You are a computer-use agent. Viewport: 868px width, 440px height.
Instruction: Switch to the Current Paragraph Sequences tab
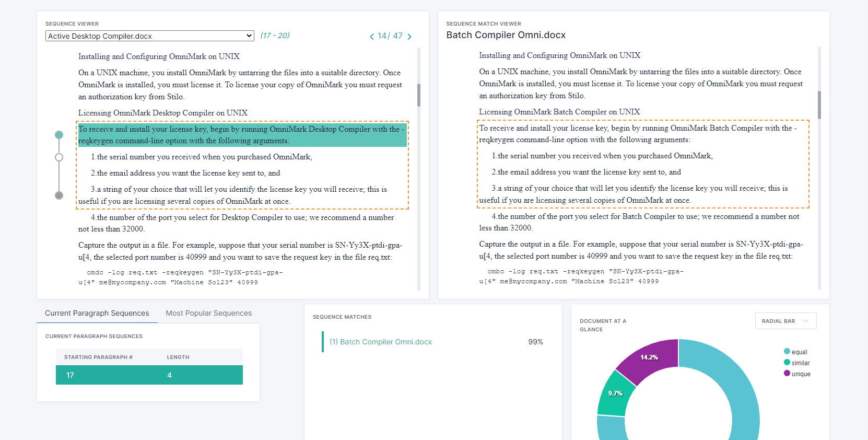tap(97, 313)
